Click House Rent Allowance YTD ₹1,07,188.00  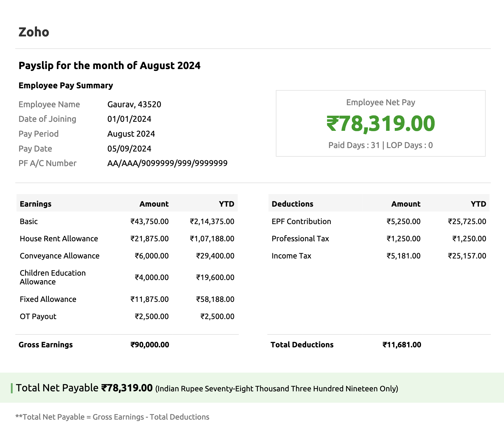tap(212, 239)
